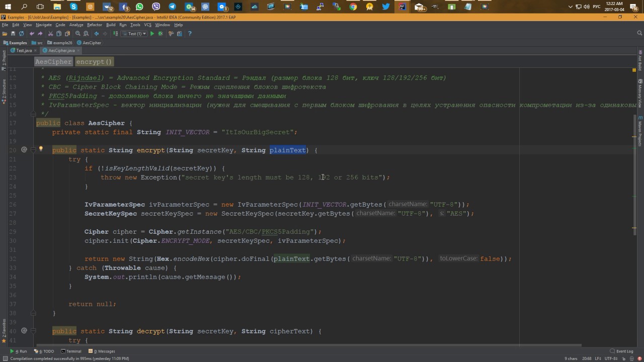The width and height of the screenshot is (644, 362).
Task: Close the AesCipher.java tab
Action: point(78,51)
